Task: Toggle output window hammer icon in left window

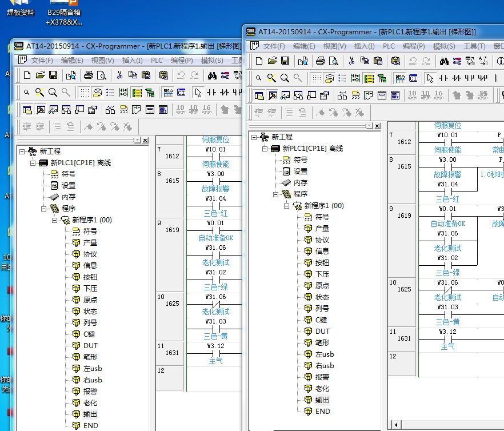Action: tap(41, 110)
